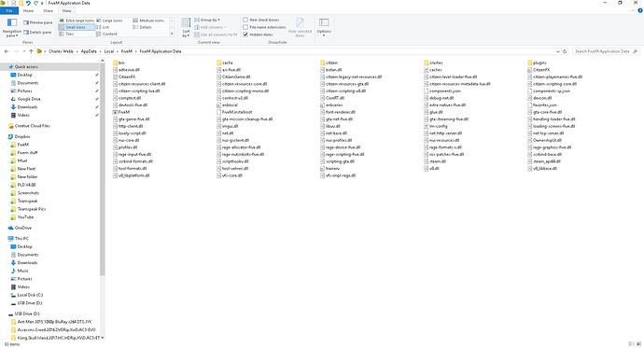The height and width of the screenshot is (348, 644).
Task: Switch layout to Tiles view
Action: click(67, 35)
